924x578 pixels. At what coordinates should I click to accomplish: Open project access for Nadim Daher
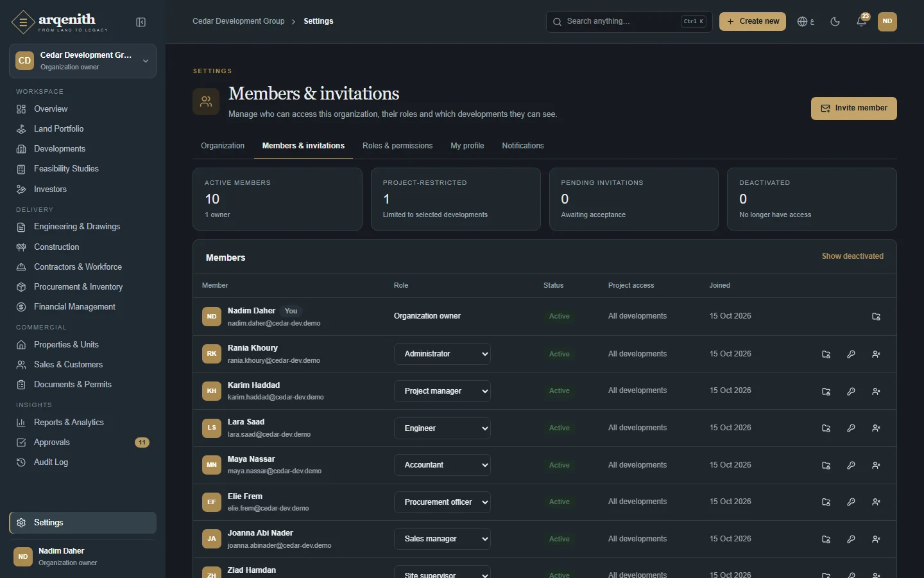coord(876,317)
